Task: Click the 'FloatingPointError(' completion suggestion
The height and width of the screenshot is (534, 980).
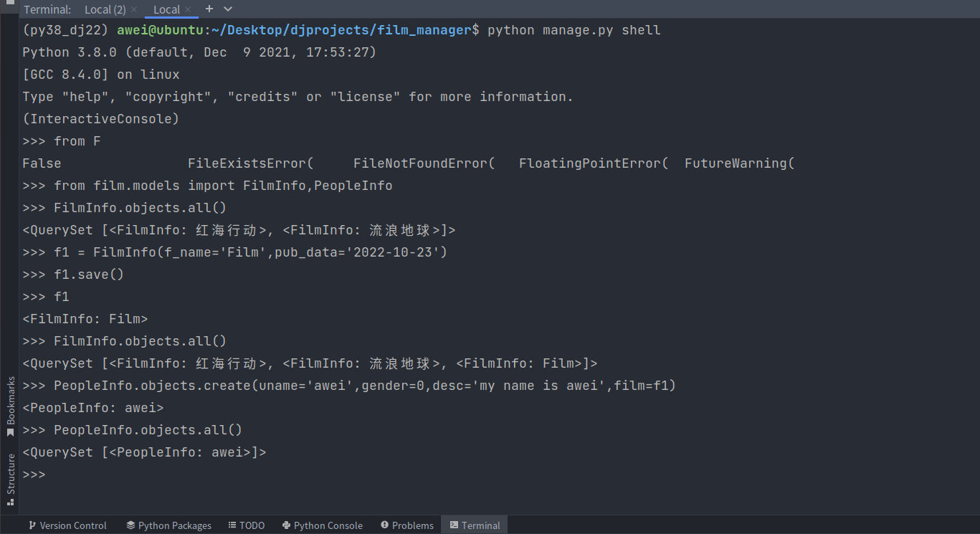Action: pyautogui.click(x=594, y=163)
